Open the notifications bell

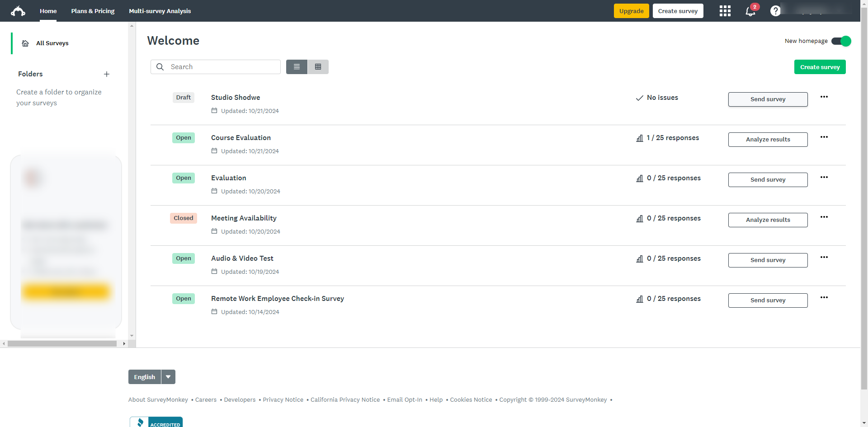coord(750,11)
